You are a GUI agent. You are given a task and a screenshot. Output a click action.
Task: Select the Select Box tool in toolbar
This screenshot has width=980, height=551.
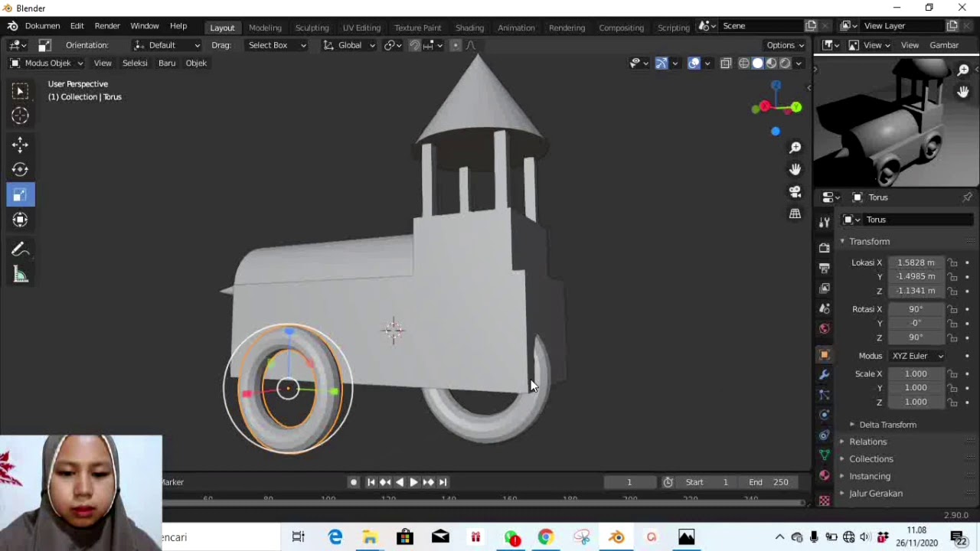pos(21,92)
